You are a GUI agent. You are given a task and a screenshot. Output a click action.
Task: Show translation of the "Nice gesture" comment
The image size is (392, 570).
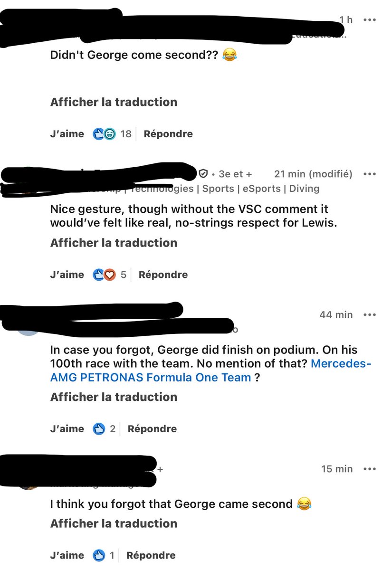(x=114, y=243)
